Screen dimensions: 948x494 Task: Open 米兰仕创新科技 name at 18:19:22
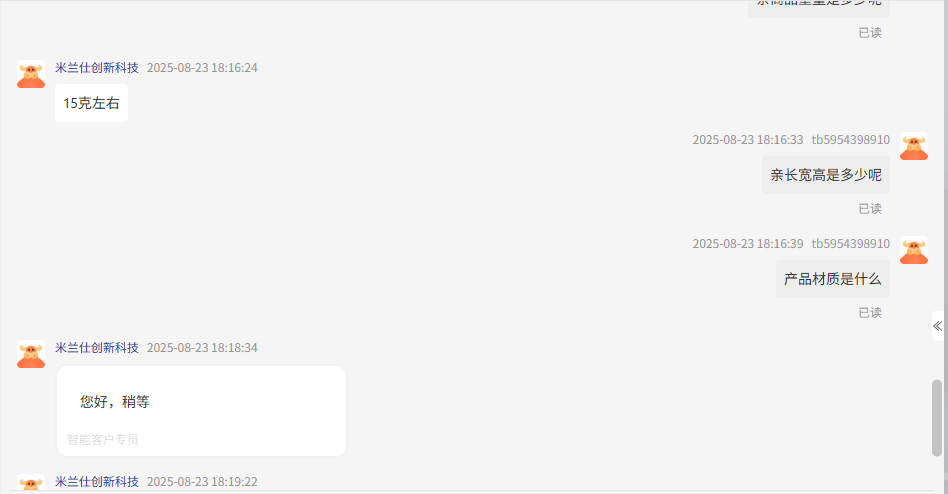[x=97, y=482]
